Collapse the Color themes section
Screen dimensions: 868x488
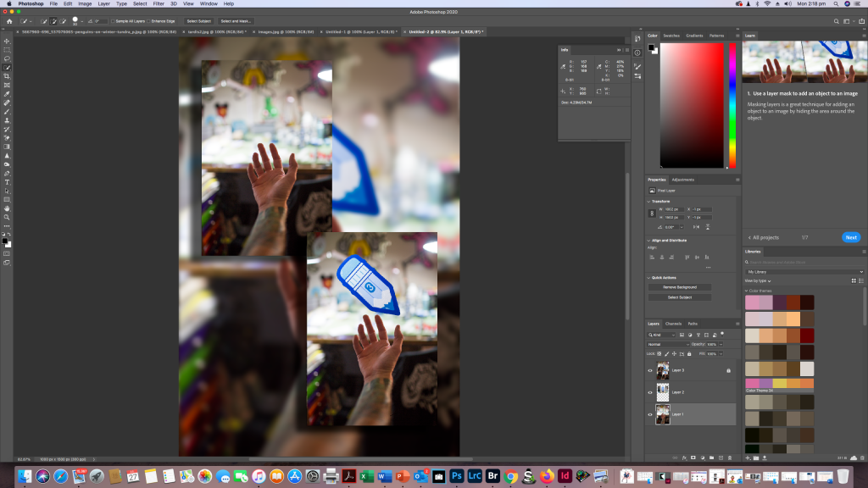(746, 290)
